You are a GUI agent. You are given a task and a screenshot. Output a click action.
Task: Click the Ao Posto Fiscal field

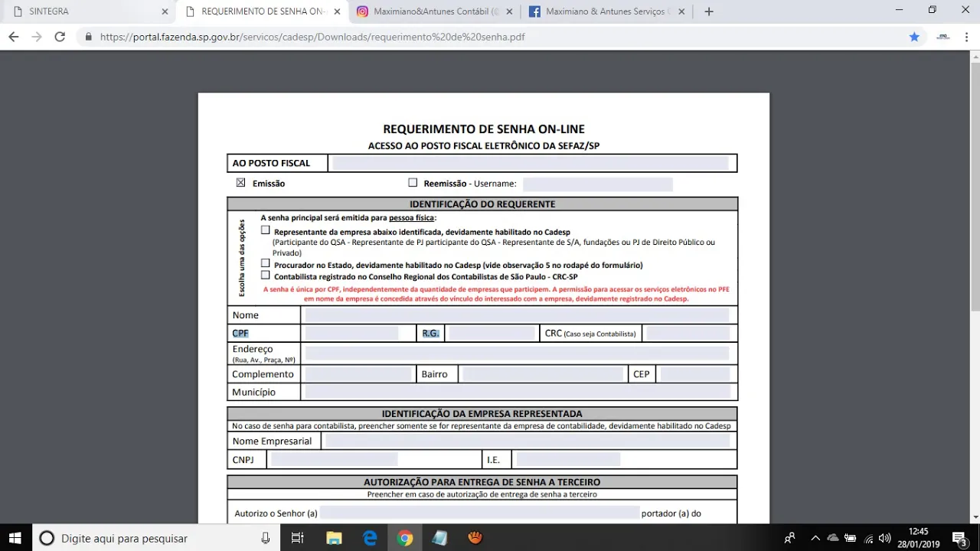(530, 163)
